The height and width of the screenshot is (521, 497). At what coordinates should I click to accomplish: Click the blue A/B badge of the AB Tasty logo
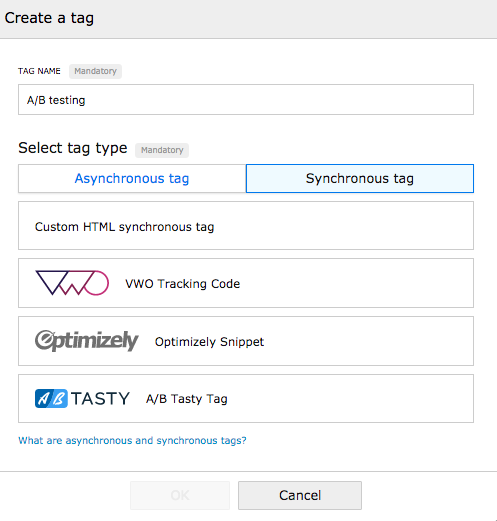click(51, 398)
